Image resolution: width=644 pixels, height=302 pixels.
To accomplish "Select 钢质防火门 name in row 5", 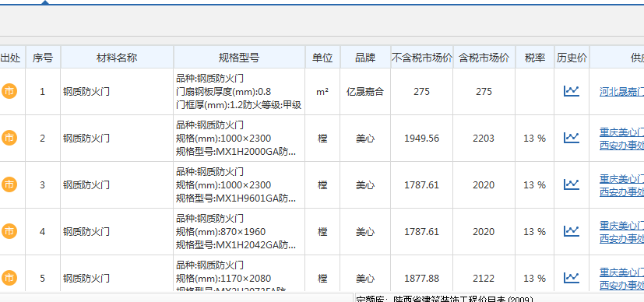I will [x=86, y=279].
